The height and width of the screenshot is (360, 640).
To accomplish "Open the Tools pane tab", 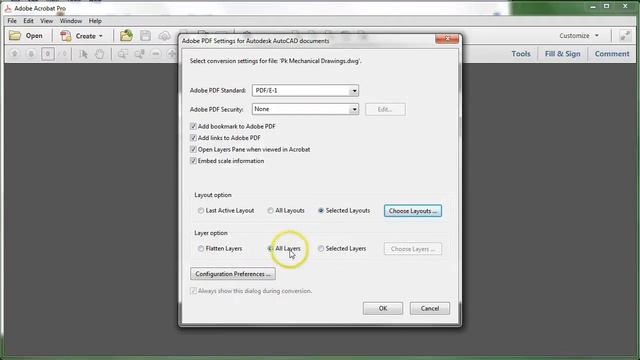I will [521, 54].
